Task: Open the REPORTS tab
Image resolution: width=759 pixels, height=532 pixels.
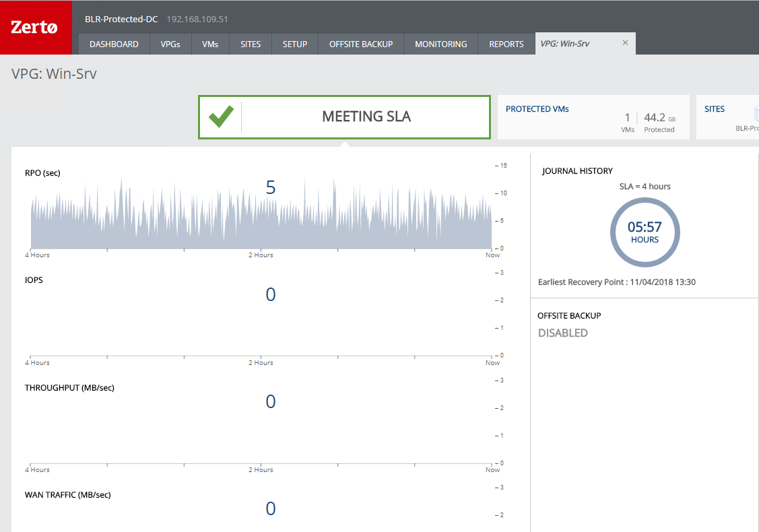Action: pyautogui.click(x=506, y=44)
